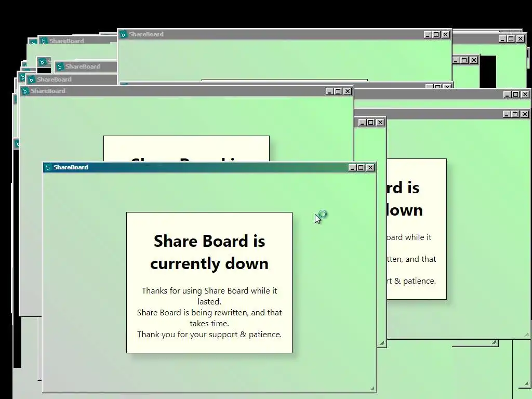This screenshot has height=399, width=532.
Task: Click "Thank you for your support & patience." in the active window
Action: (209, 335)
